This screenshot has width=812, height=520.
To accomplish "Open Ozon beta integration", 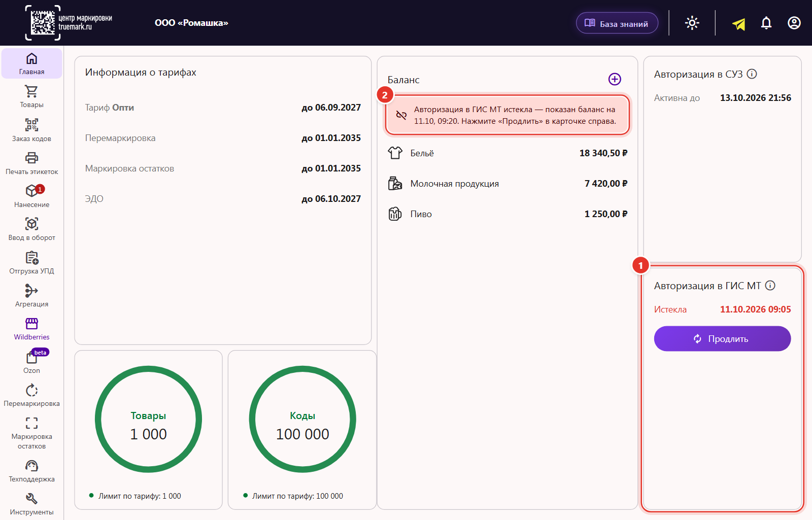I will coord(31,362).
